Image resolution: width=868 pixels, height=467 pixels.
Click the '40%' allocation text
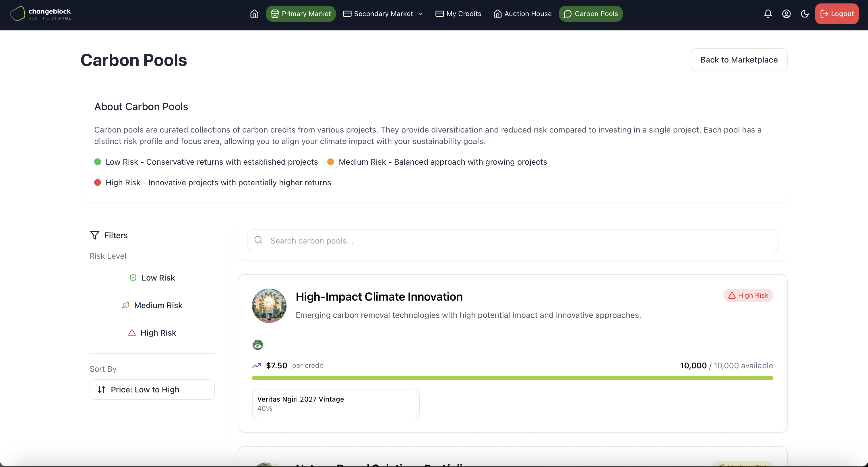click(265, 408)
